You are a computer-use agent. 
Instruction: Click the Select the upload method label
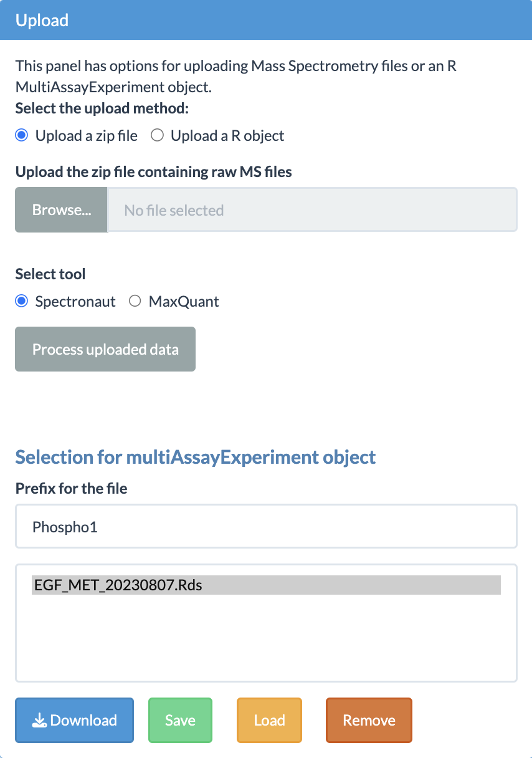[102, 108]
